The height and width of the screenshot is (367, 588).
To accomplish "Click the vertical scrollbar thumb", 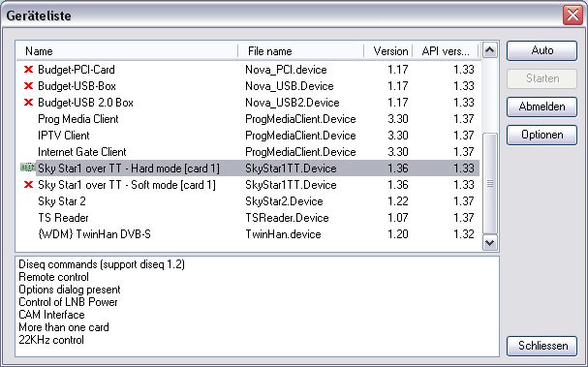I will point(490,184).
